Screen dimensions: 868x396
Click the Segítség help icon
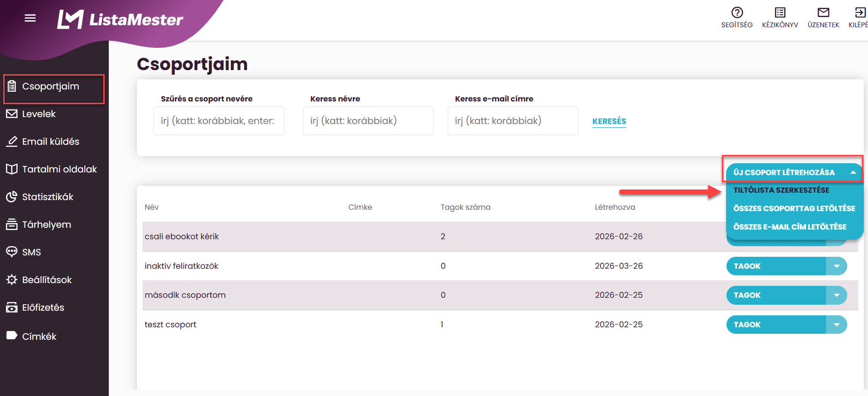click(737, 12)
